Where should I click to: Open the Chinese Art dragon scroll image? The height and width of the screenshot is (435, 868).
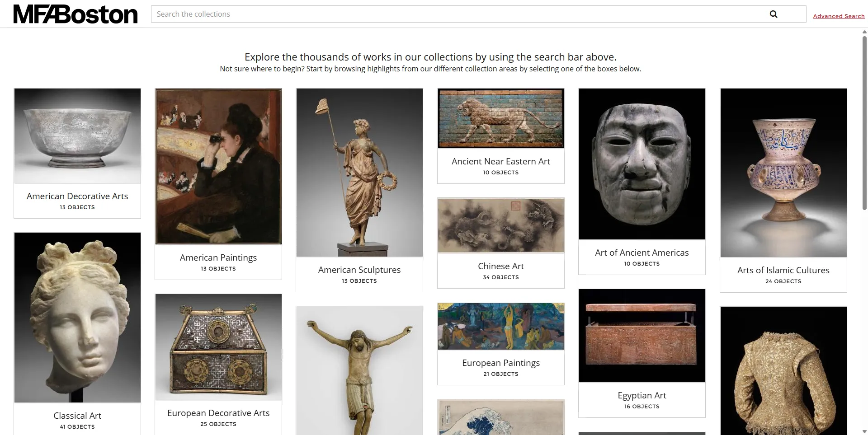pyautogui.click(x=500, y=225)
